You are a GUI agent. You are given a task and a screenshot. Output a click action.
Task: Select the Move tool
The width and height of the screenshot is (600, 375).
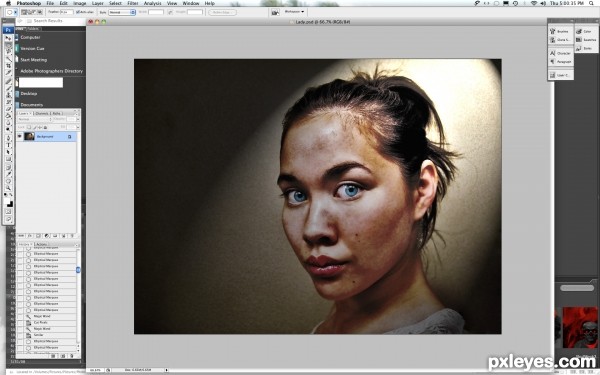point(8,38)
